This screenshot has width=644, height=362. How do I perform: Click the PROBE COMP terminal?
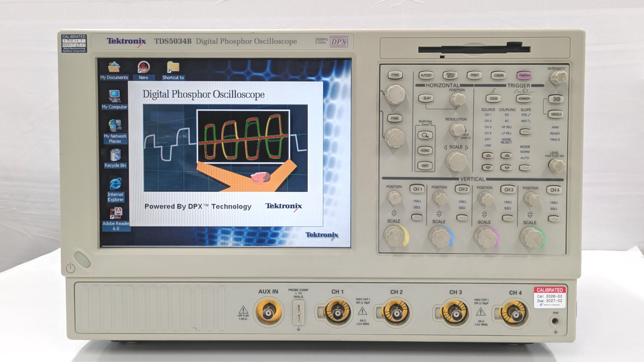(x=299, y=313)
